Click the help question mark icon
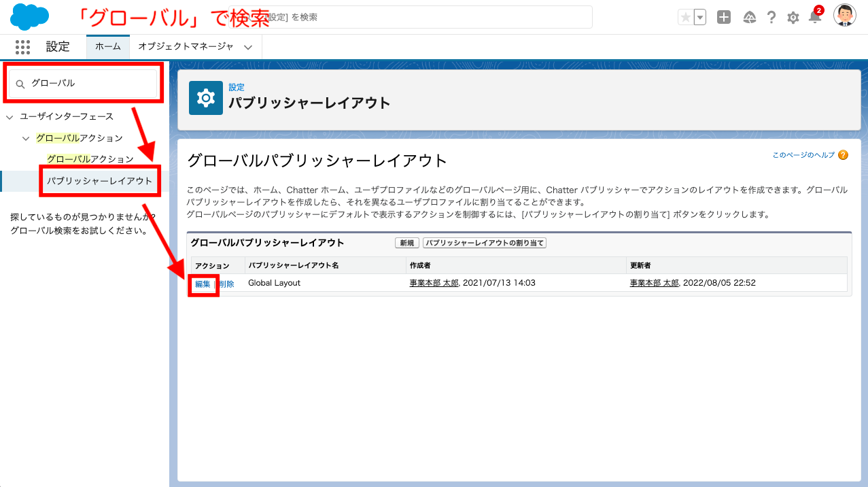This screenshot has height=487, width=868. (x=771, y=18)
